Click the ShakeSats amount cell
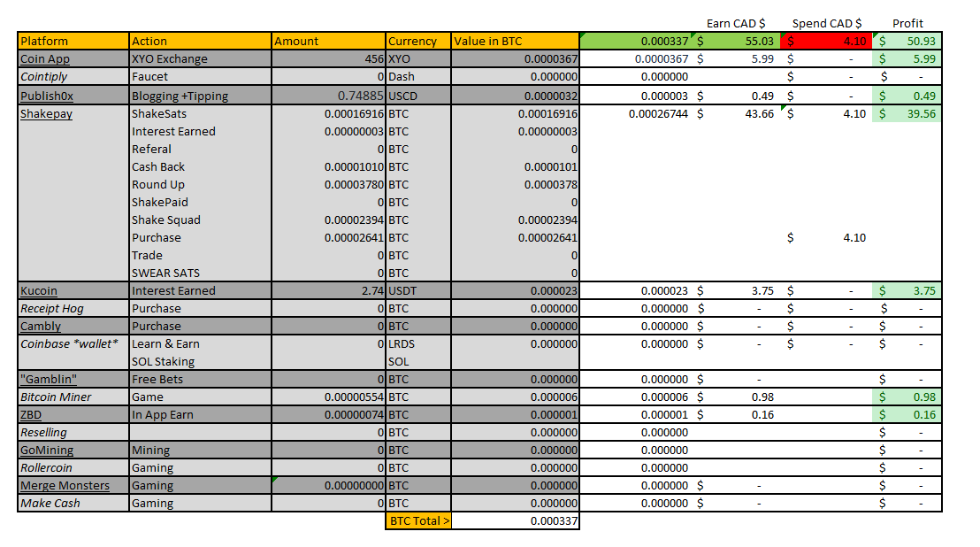 (329, 114)
